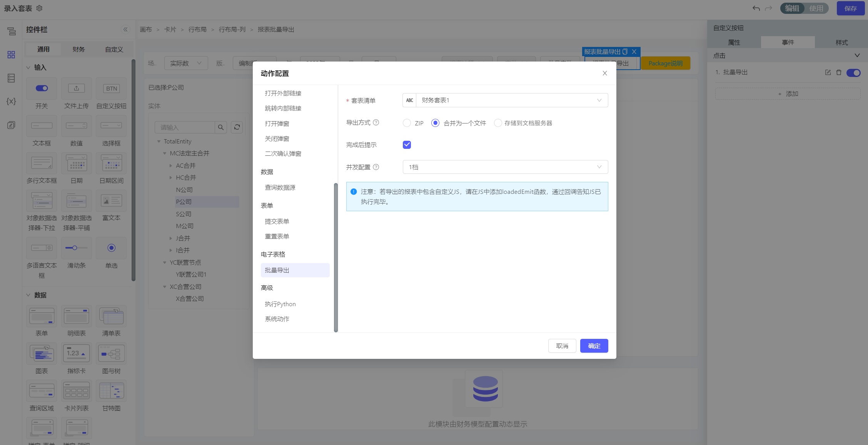
Task: Click the help icon next to 导出方式
Action: 376,122
